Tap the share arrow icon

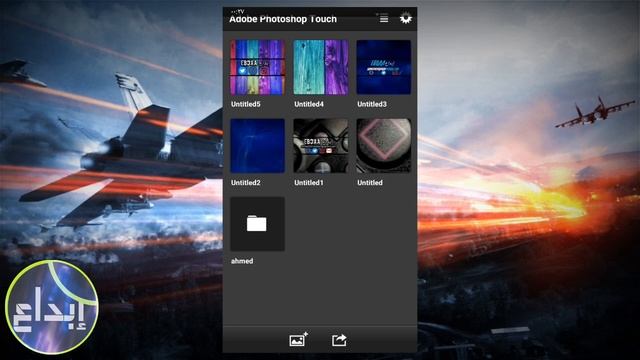pyautogui.click(x=339, y=340)
